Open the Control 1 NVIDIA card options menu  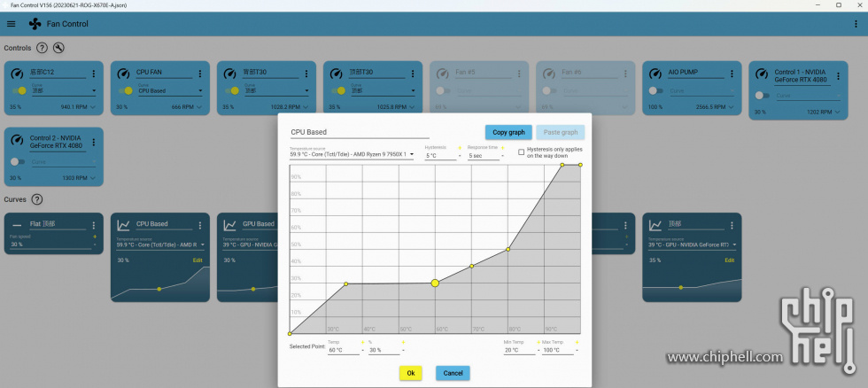pyautogui.click(x=838, y=76)
